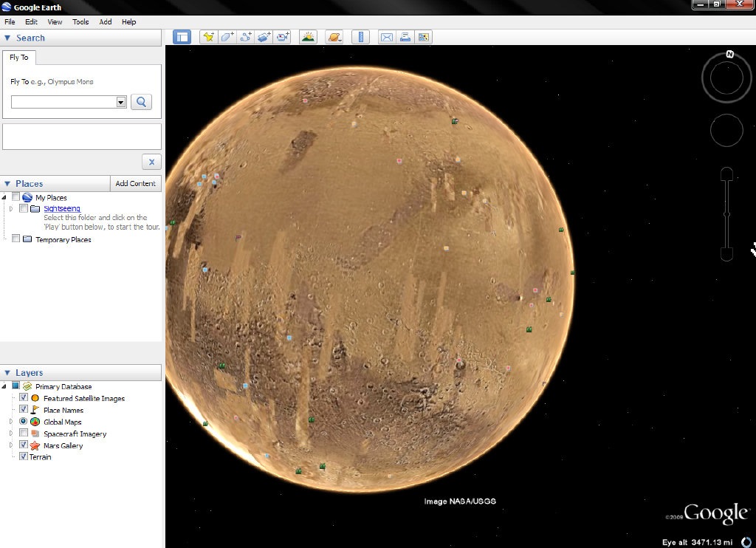Image resolution: width=756 pixels, height=548 pixels.
Task: Click the zoom slider handle
Action: point(726,214)
